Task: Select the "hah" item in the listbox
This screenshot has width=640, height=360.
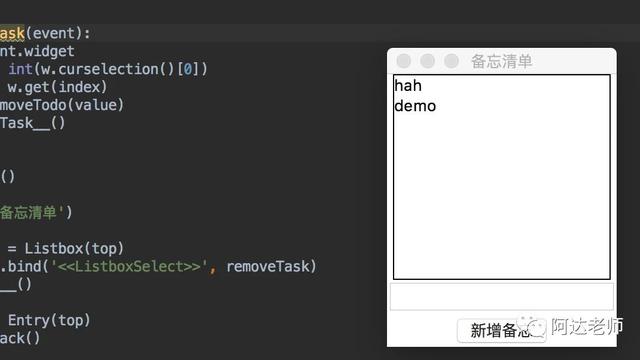Action: [408, 86]
